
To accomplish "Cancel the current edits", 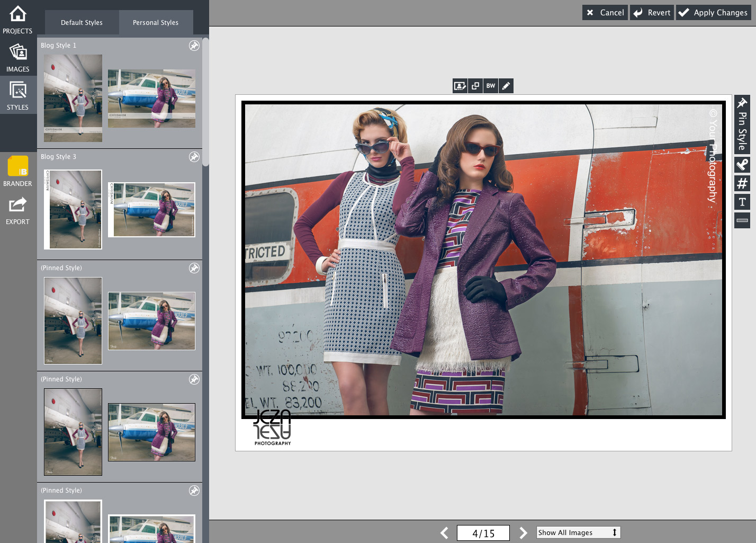I will coord(605,13).
